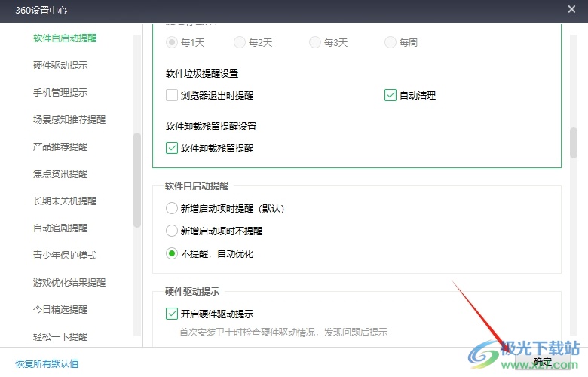Image resolution: width=588 pixels, height=377 pixels.
Task: Open 硬件驱动提示 sidebar item
Action: [x=60, y=66]
